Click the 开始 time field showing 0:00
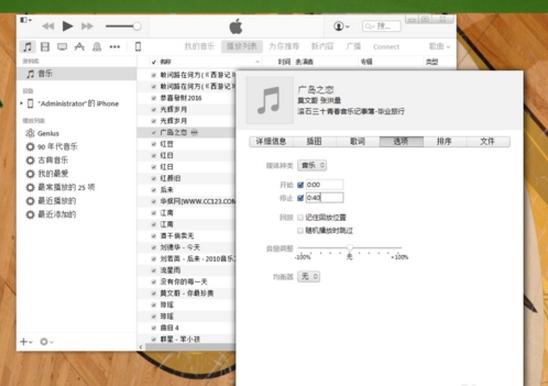This screenshot has height=386, width=548. pos(324,185)
